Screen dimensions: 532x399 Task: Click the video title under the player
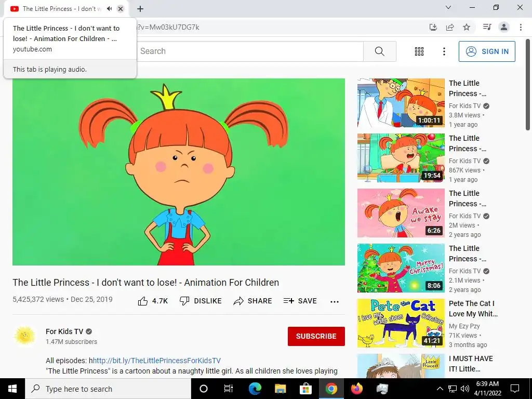pyautogui.click(x=145, y=283)
